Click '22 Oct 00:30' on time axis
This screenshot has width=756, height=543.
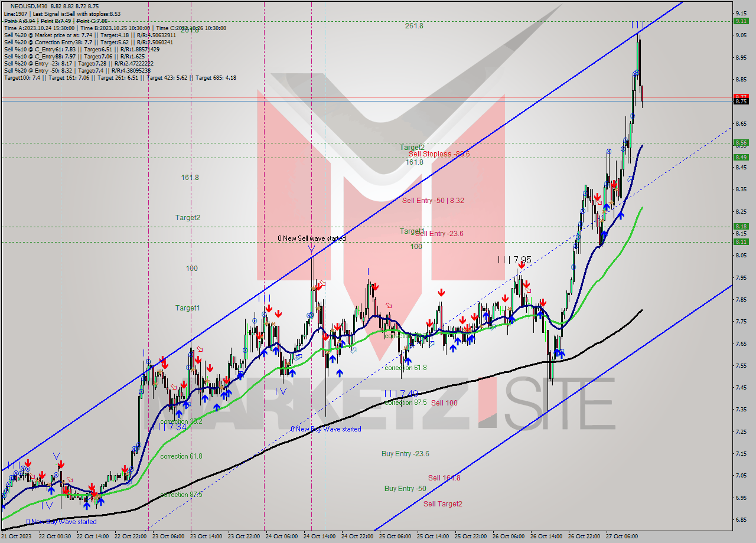click(55, 537)
